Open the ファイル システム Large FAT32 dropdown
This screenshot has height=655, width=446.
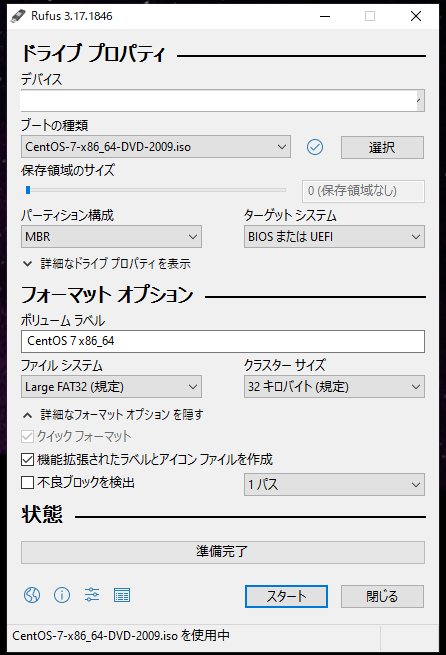pyautogui.click(x=111, y=386)
